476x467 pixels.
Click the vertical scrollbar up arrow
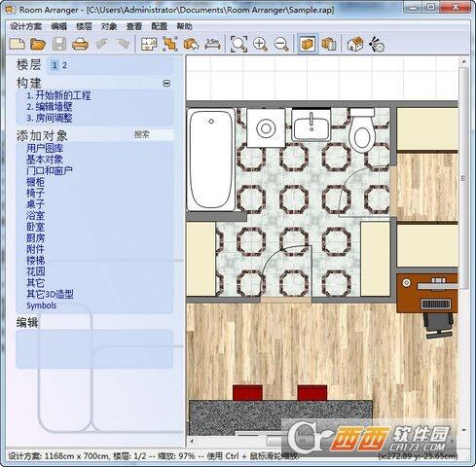463,61
